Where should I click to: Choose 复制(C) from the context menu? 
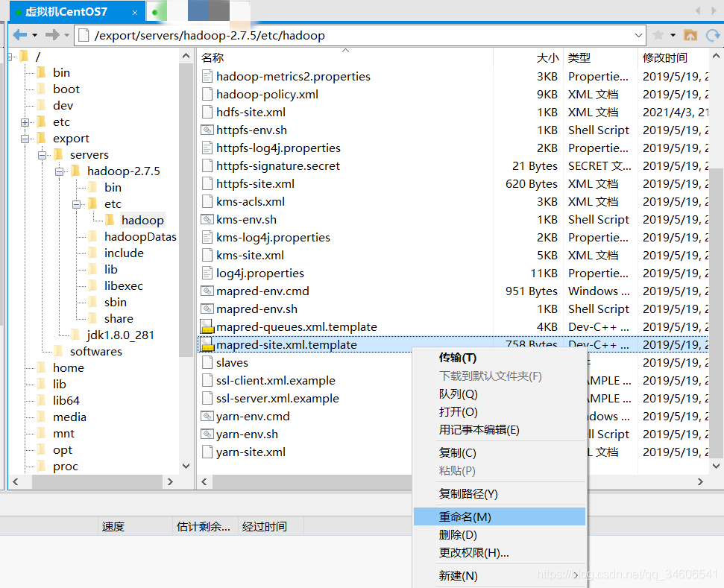click(x=499, y=453)
